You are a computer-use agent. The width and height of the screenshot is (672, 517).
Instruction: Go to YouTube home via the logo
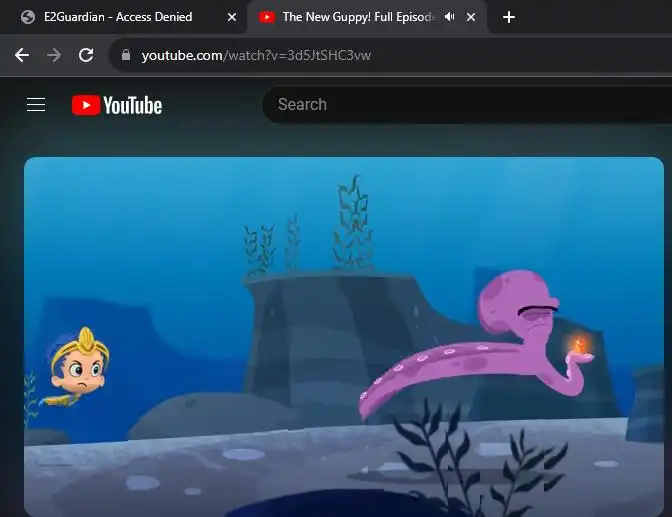point(117,105)
